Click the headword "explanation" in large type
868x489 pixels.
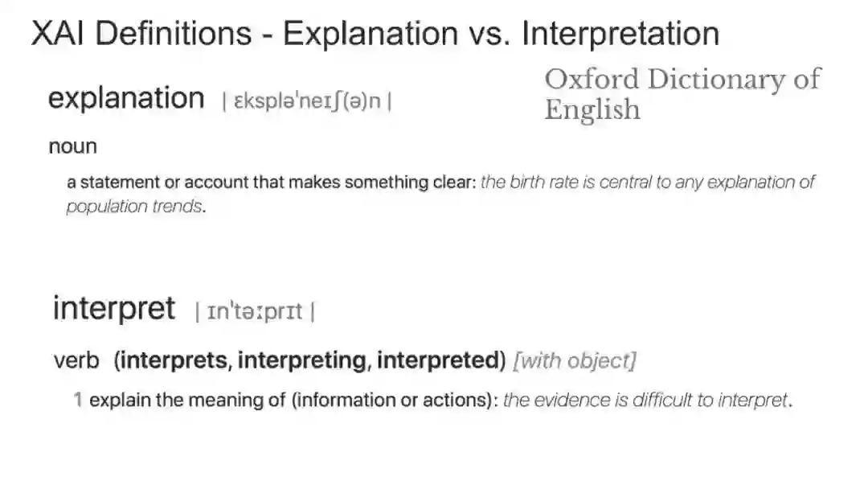(126, 98)
